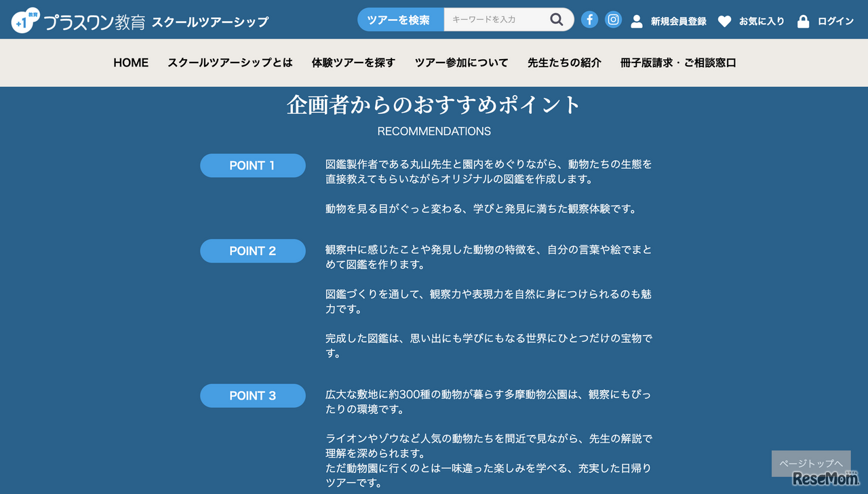868x494 pixels.
Task: Toggle the ツアーを検索 search mode button
Action: (x=400, y=19)
